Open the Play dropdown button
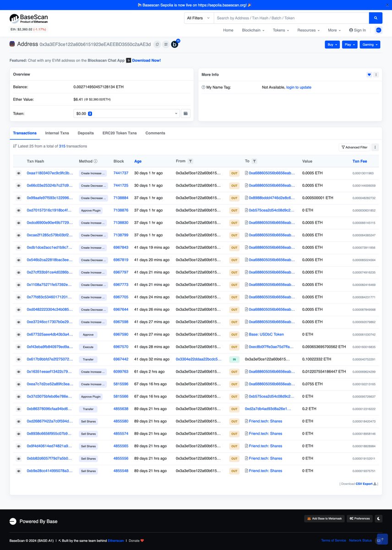392x550 pixels. (350, 44)
